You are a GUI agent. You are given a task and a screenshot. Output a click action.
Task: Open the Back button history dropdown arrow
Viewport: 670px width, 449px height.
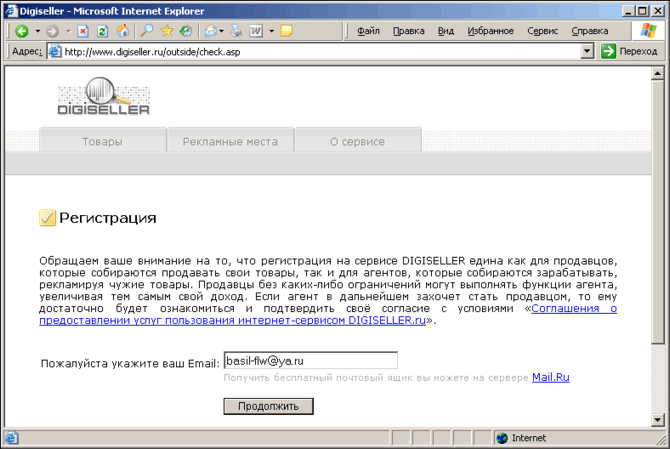click(x=38, y=31)
